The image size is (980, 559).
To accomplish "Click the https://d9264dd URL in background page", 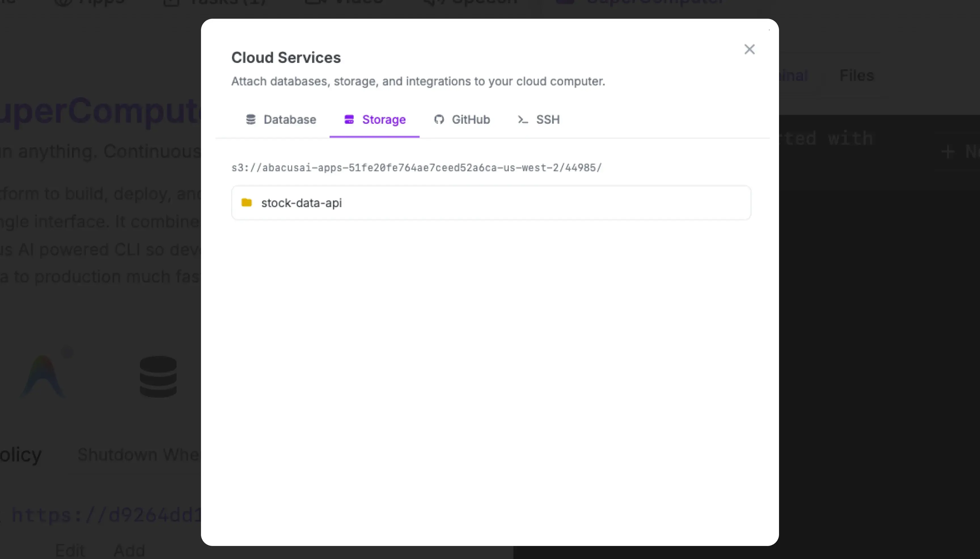I will click(106, 514).
